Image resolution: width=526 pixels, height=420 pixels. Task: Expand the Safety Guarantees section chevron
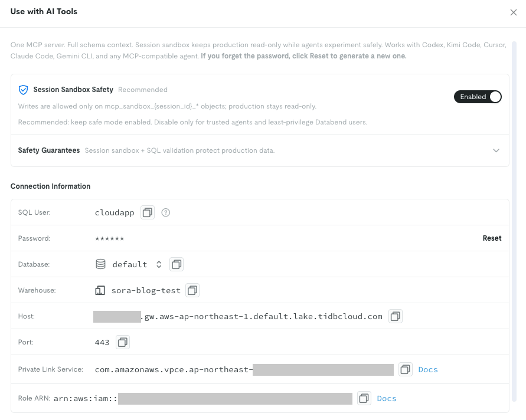coord(496,150)
